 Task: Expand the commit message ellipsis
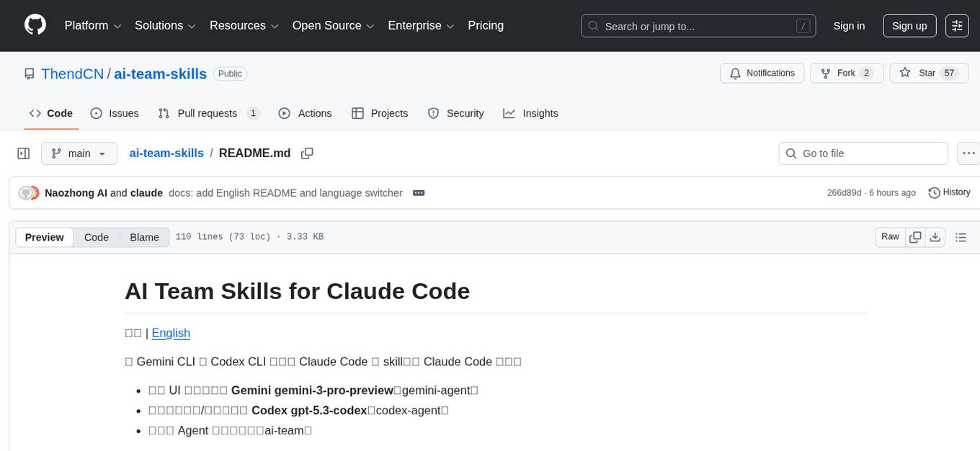[x=419, y=193]
